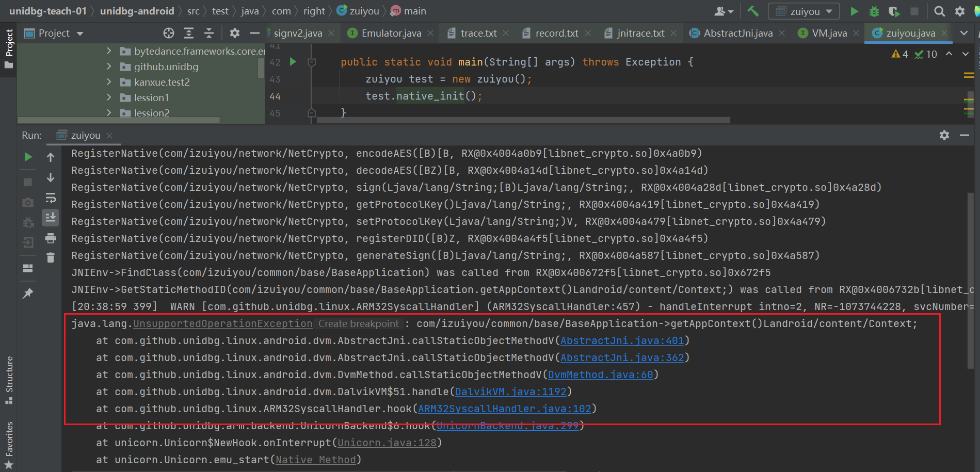Print the console output
The height and width of the screenshot is (472, 980).
(50, 238)
